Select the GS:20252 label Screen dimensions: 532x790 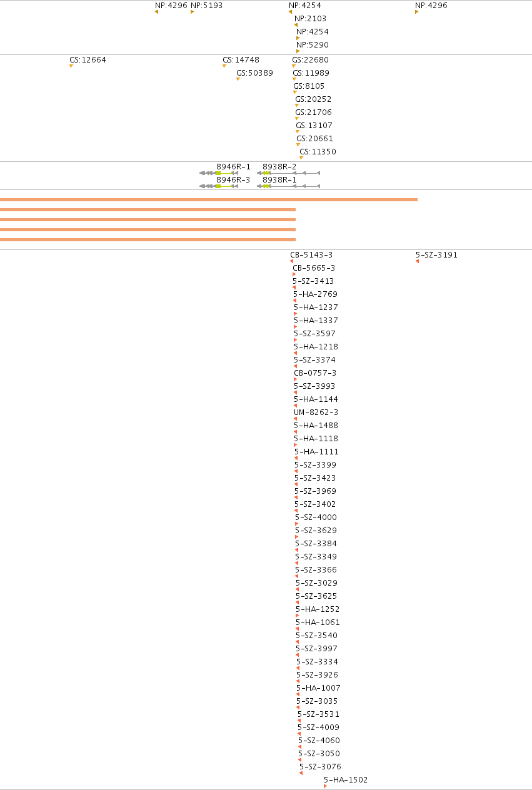pos(313,99)
